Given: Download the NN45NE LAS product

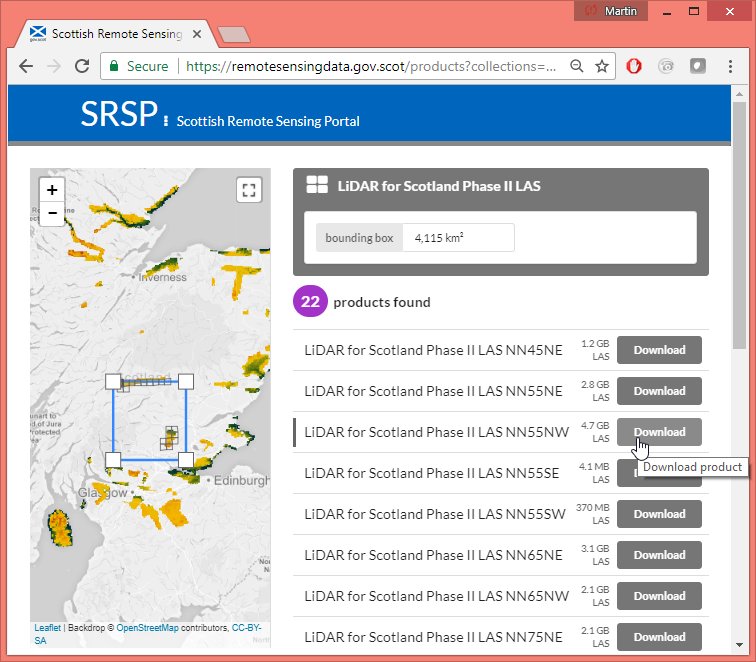Looking at the screenshot, I should 659,350.
